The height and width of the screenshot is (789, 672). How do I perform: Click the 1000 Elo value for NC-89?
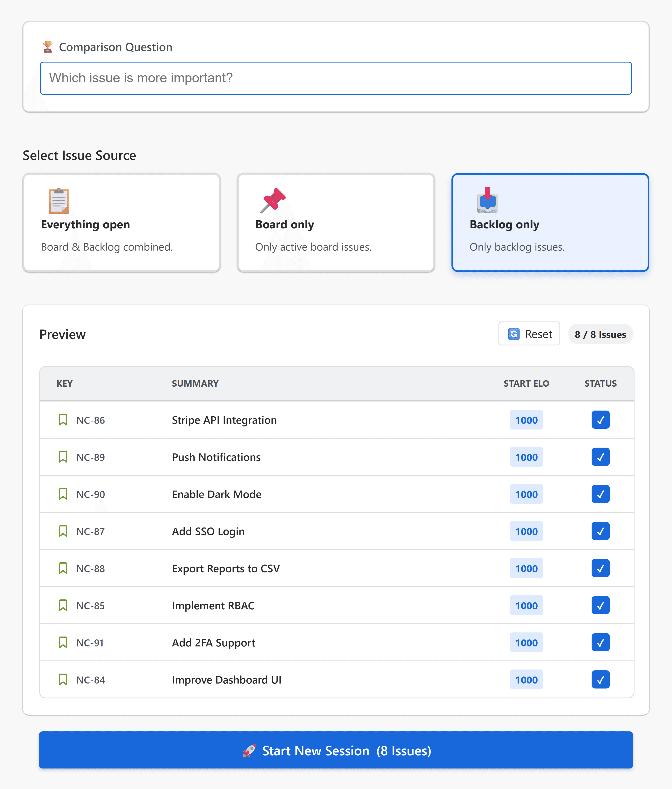click(x=527, y=457)
